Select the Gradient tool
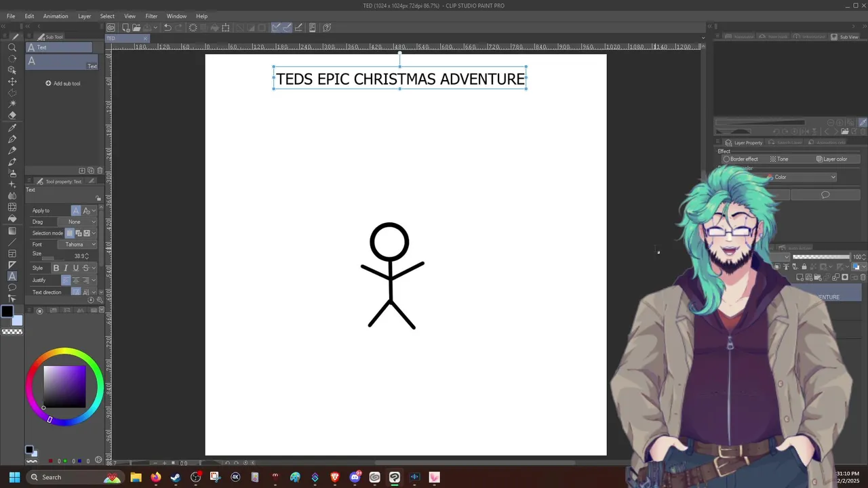 click(x=12, y=231)
